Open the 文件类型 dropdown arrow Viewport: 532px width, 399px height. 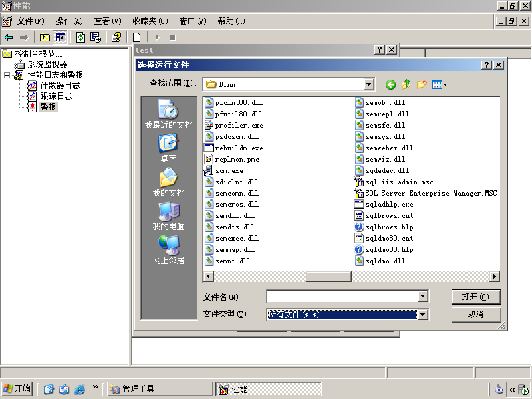[422, 315]
